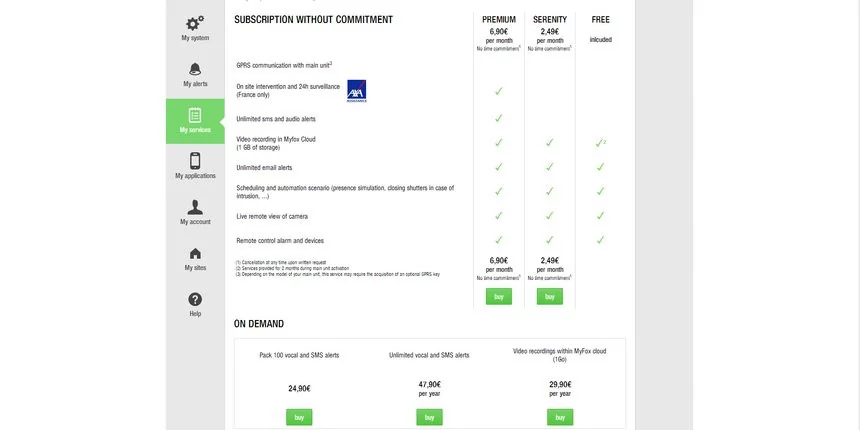Buy the Premium subscription
This screenshot has height=430, width=860.
pyautogui.click(x=499, y=297)
